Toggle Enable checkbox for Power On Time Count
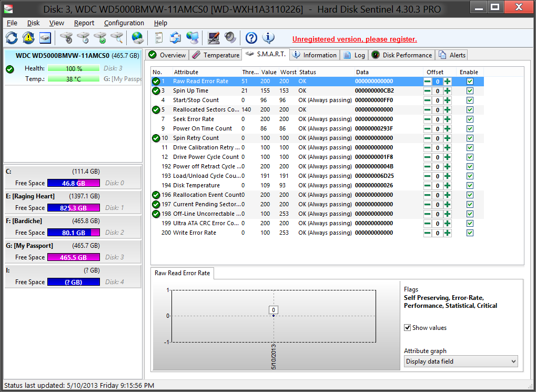 (470, 129)
